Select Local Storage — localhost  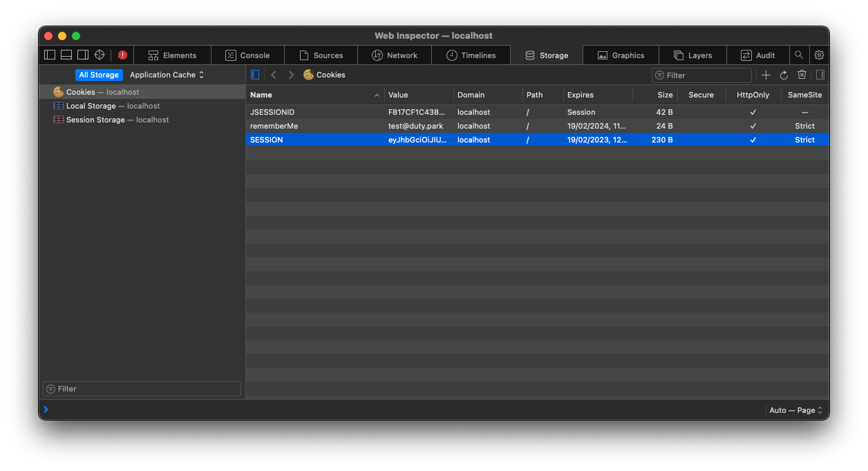tap(142, 106)
